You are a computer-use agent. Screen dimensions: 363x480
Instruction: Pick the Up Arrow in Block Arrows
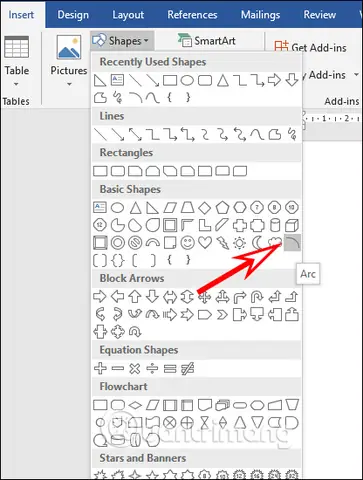pos(135,296)
